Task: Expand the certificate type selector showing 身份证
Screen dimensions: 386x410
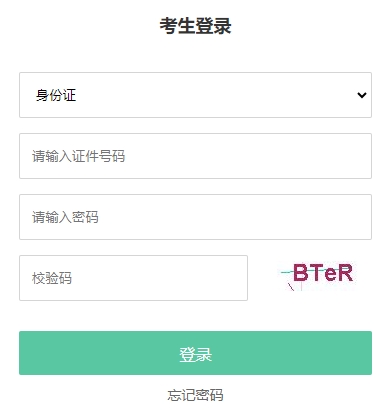Action: pos(195,95)
